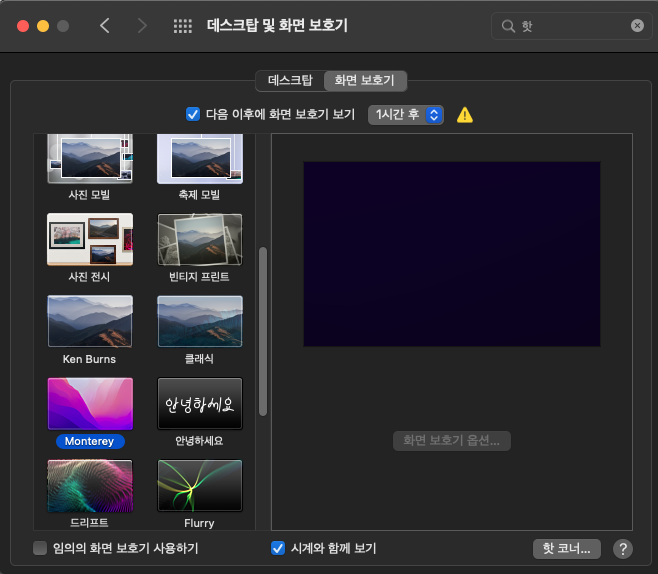
Task: Click the Ken Burns name label
Action: (x=89, y=359)
